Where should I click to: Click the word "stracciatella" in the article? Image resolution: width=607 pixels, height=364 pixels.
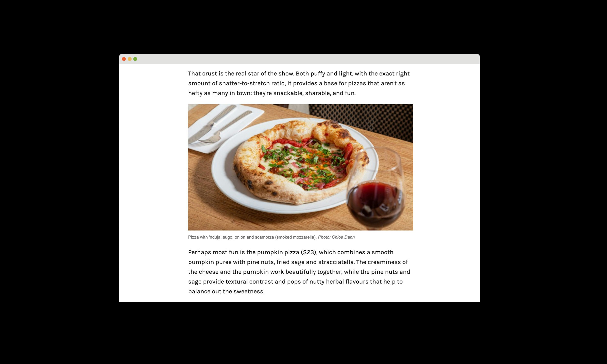coord(336,262)
